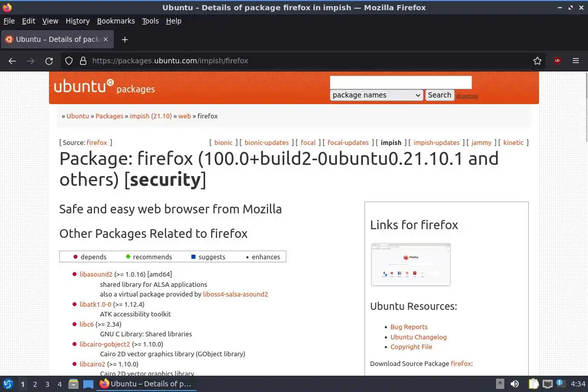The width and height of the screenshot is (588, 392).
Task: Open the volume control in tray
Action: (515, 384)
